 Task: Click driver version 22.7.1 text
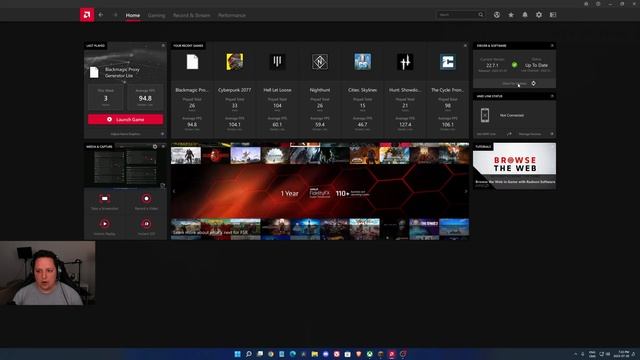pos(492,65)
